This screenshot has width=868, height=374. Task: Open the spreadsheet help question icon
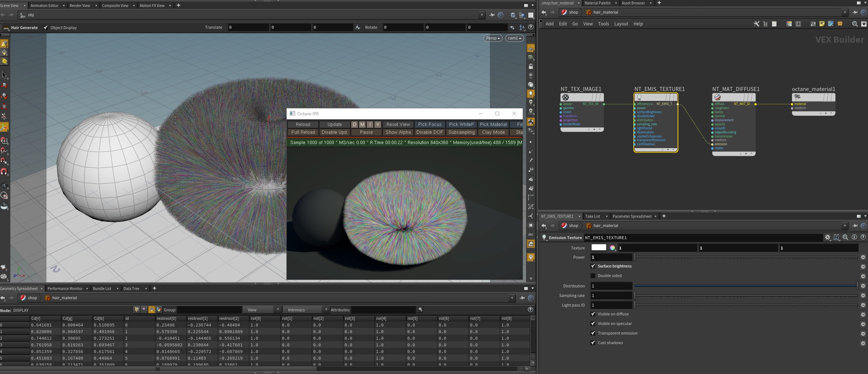530,310
